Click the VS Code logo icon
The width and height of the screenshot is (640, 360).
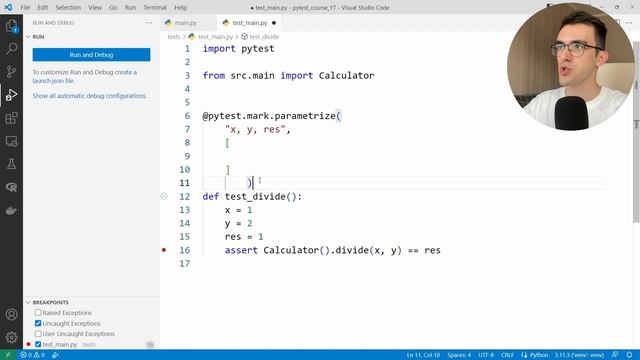(8, 7)
